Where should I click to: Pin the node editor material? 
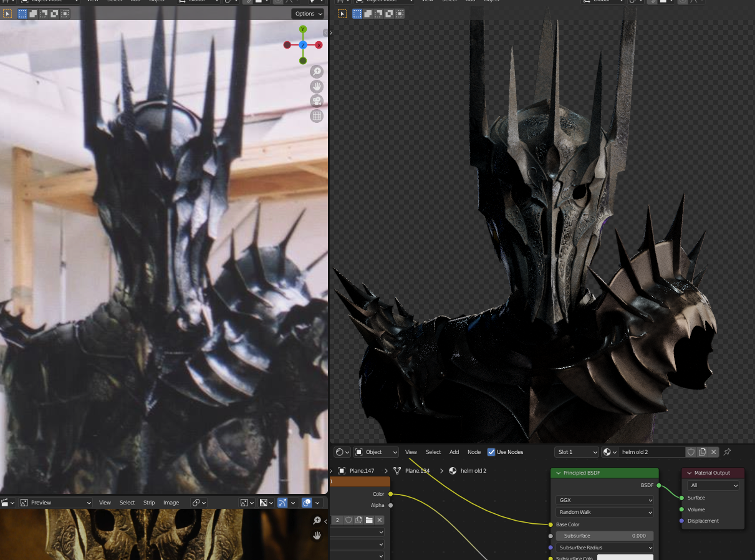coord(727,452)
